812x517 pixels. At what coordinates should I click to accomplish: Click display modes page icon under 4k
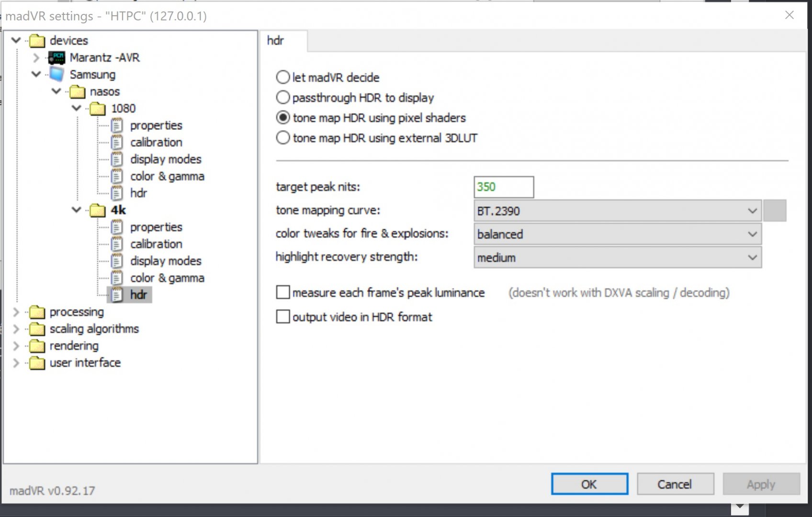117,261
